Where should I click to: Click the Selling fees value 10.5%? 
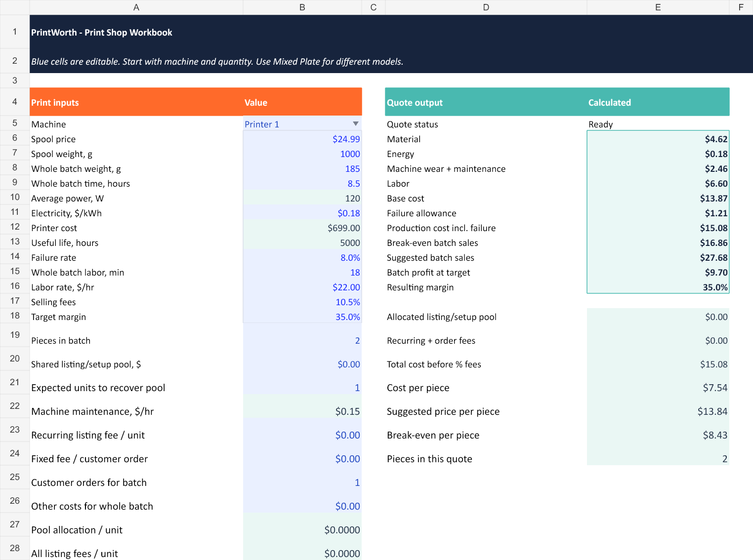(302, 302)
